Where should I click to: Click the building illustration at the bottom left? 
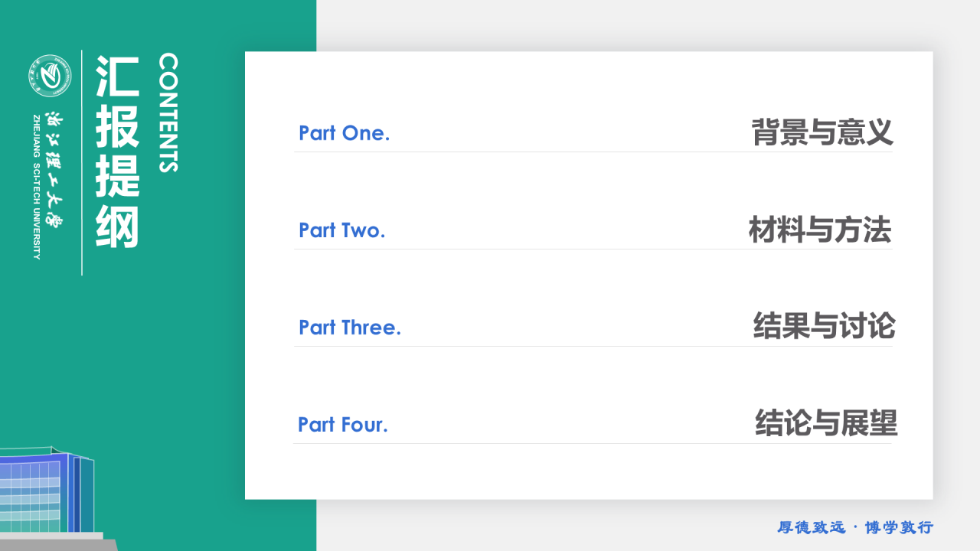pyautogui.click(x=54, y=497)
